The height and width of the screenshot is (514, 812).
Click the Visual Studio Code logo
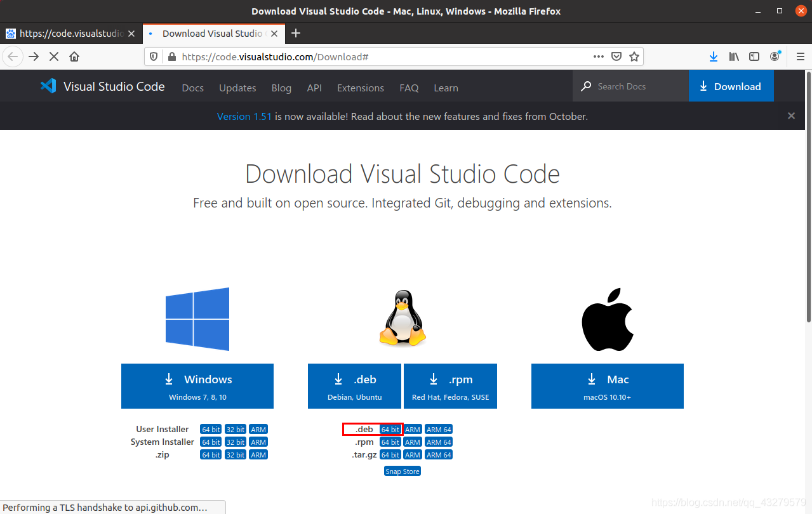(x=102, y=86)
